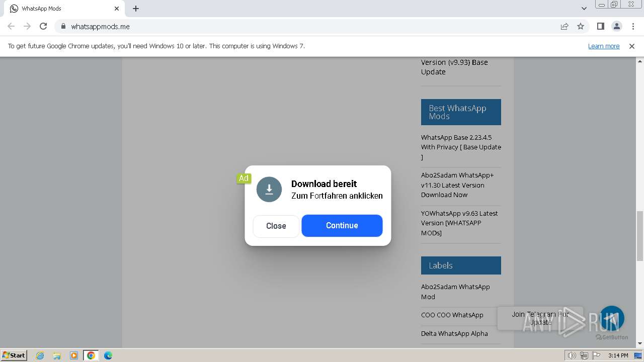Click the site padlock icon
This screenshot has height=362, width=644.
point(63,26)
